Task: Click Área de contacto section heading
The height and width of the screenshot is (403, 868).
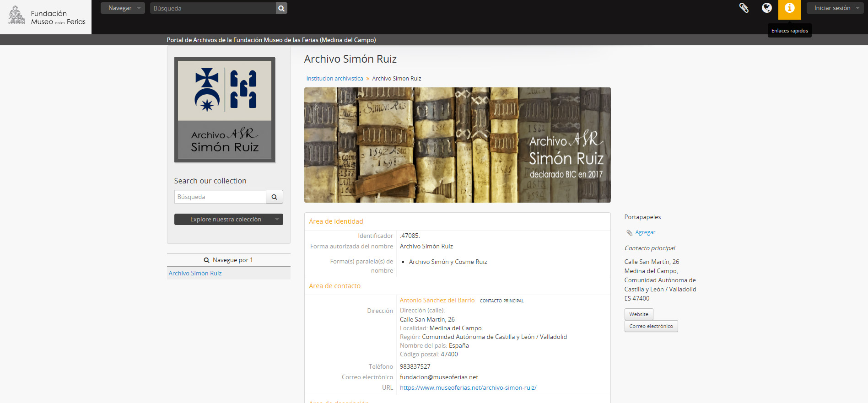Action: click(x=334, y=286)
